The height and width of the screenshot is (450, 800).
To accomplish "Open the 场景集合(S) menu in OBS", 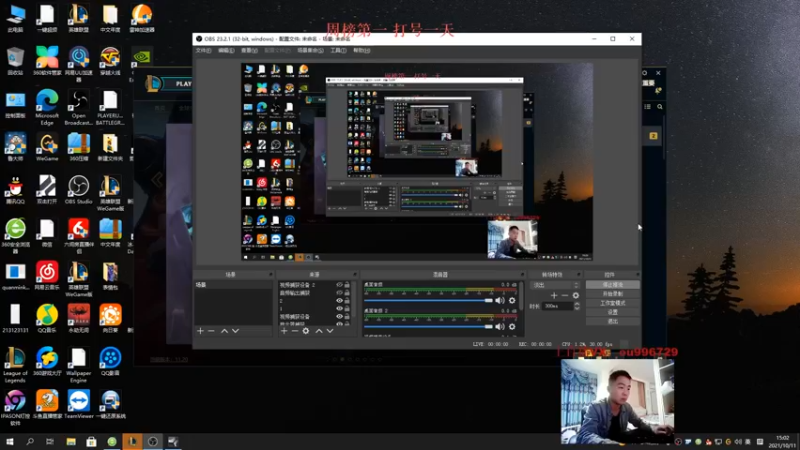I will (x=310, y=51).
